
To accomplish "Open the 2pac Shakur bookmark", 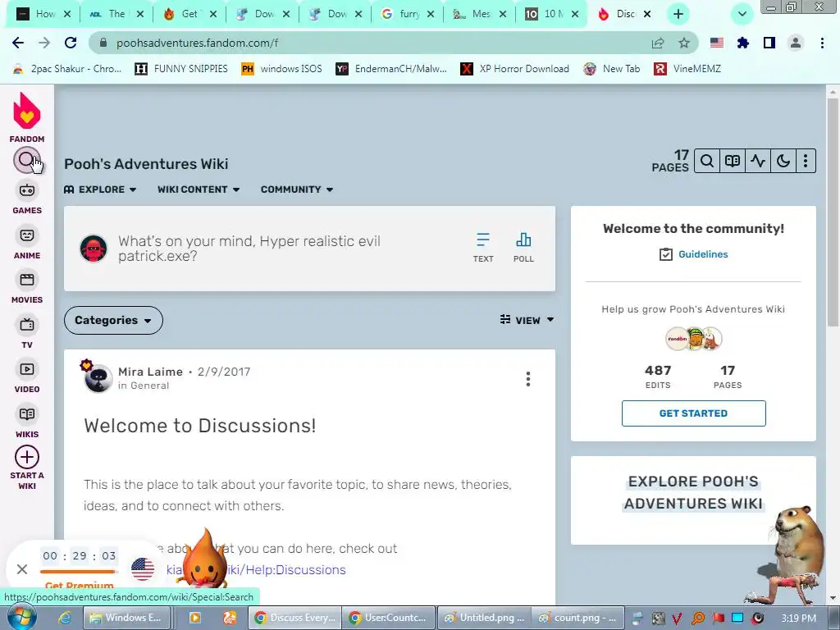I will click(67, 69).
